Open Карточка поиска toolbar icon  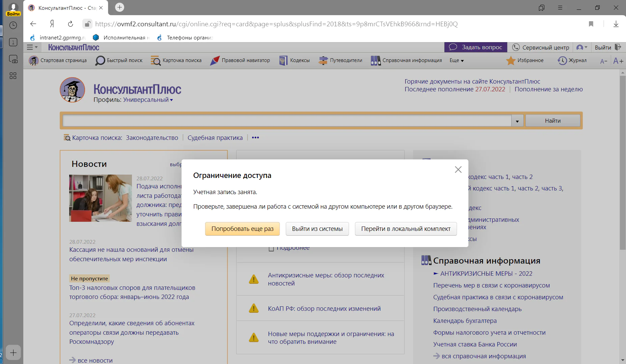coord(156,61)
